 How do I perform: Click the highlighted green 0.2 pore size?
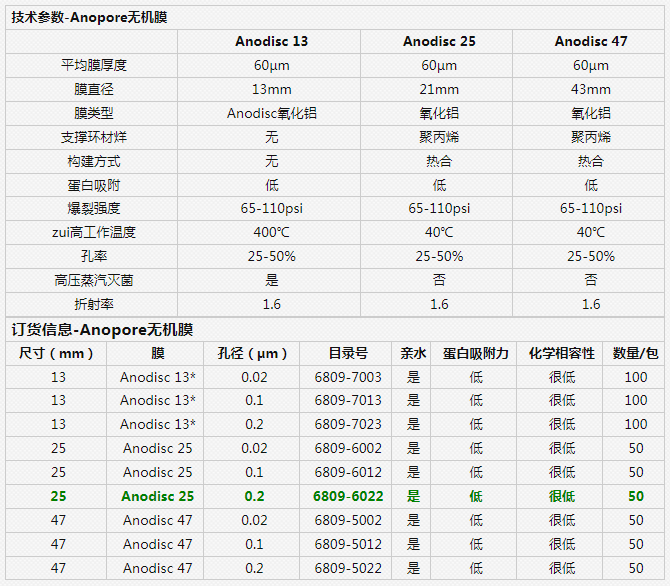coord(254,496)
